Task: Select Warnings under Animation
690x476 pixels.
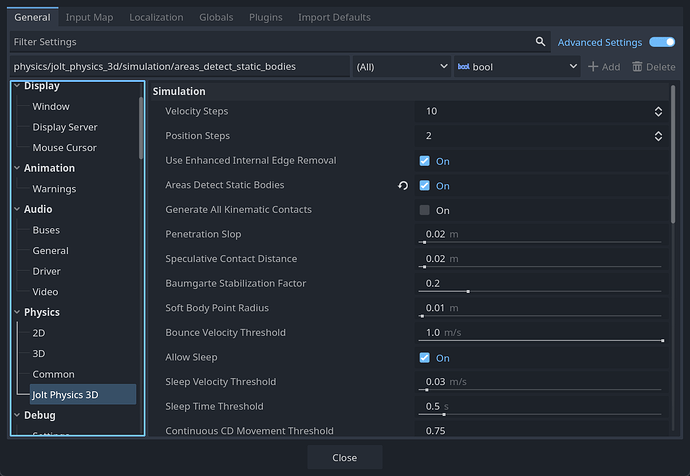Action: pos(54,189)
